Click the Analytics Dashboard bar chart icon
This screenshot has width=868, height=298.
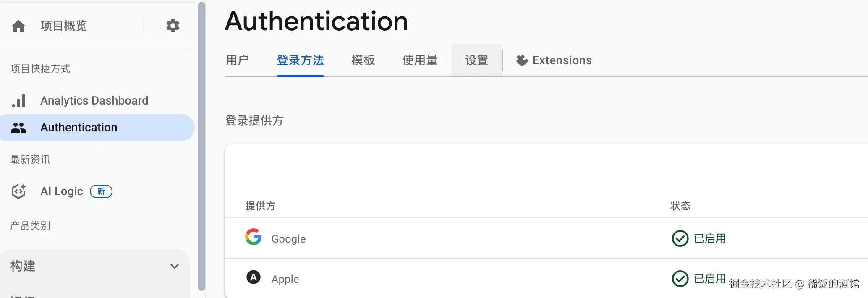[18, 101]
